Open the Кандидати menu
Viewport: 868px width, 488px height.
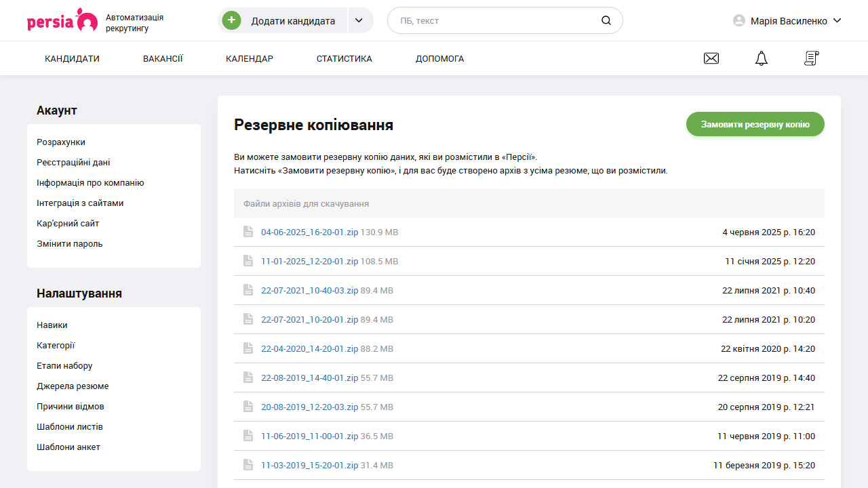click(72, 59)
